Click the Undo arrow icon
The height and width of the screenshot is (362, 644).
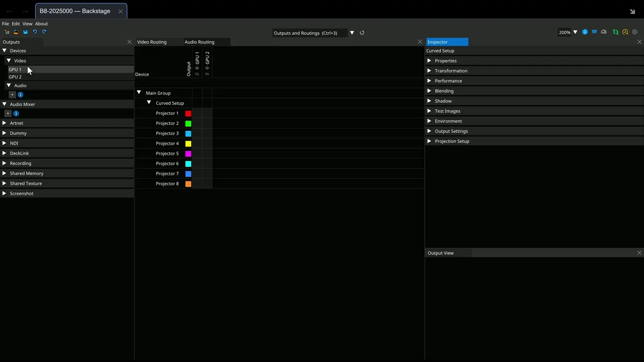coord(34,32)
